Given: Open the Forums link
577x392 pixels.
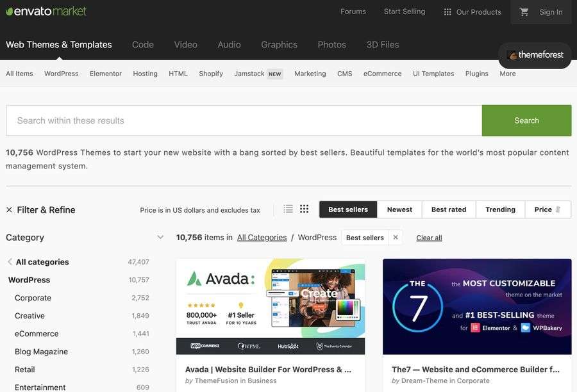Looking at the screenshot, I should pos(353,12).
